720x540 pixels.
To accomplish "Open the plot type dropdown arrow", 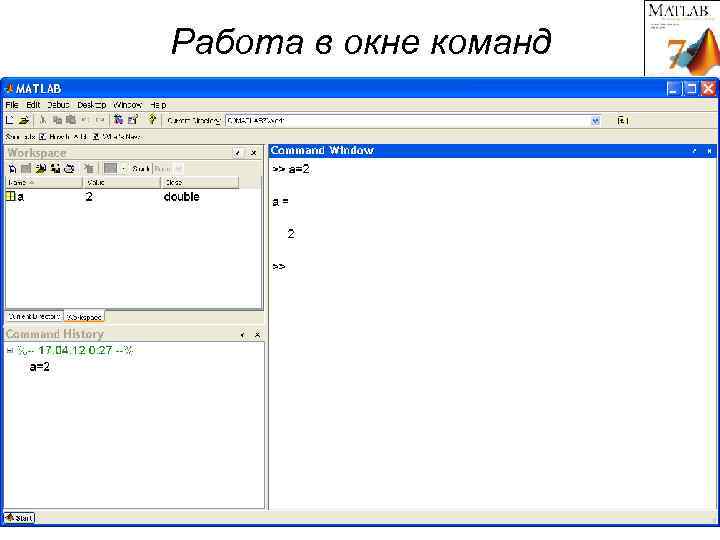I will coord(123,169).
